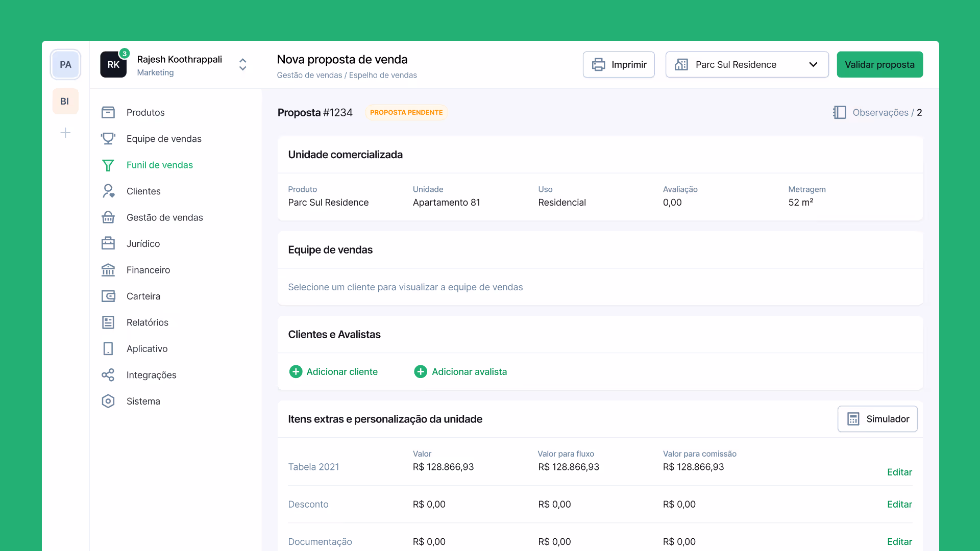The height and width of the screenshot is (551, 980).
Task: Open the Parc Sul Residence dropdown arrow
Action: [813, 65]
